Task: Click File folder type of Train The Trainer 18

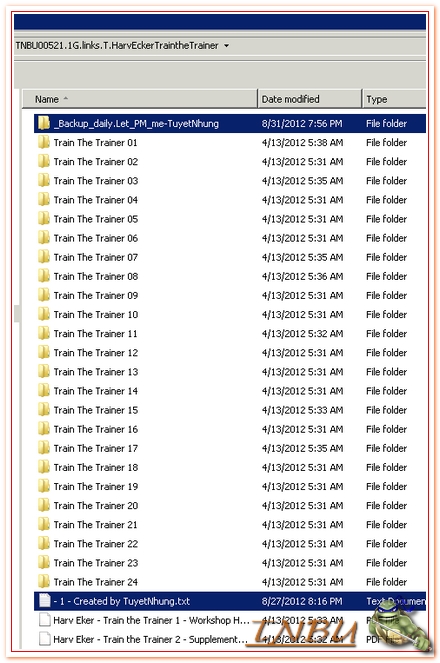Action: (x=386, y=467)
